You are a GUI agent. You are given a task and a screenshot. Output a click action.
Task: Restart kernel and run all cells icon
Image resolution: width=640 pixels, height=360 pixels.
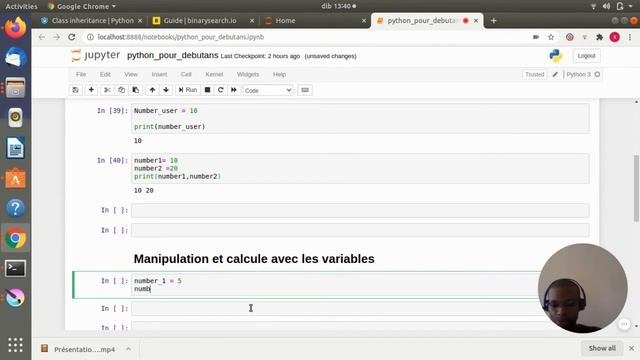pyautogui.click(x=234, y=90)
